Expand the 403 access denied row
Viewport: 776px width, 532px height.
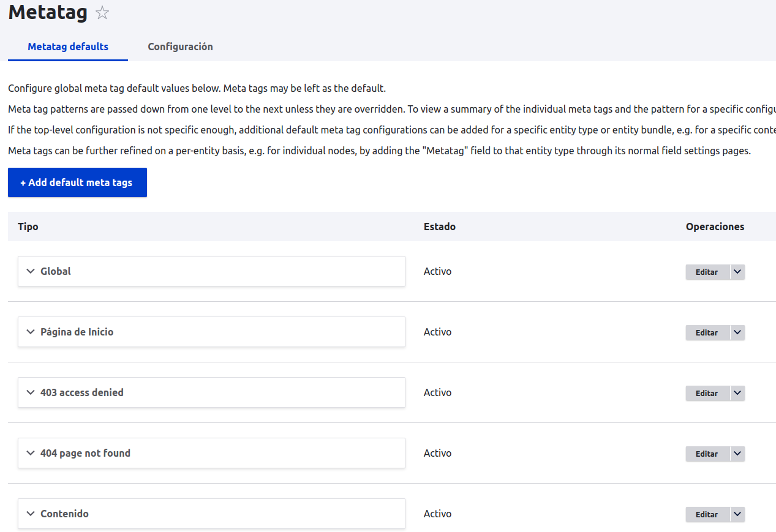pyautogui.click(x=211, y=392)
